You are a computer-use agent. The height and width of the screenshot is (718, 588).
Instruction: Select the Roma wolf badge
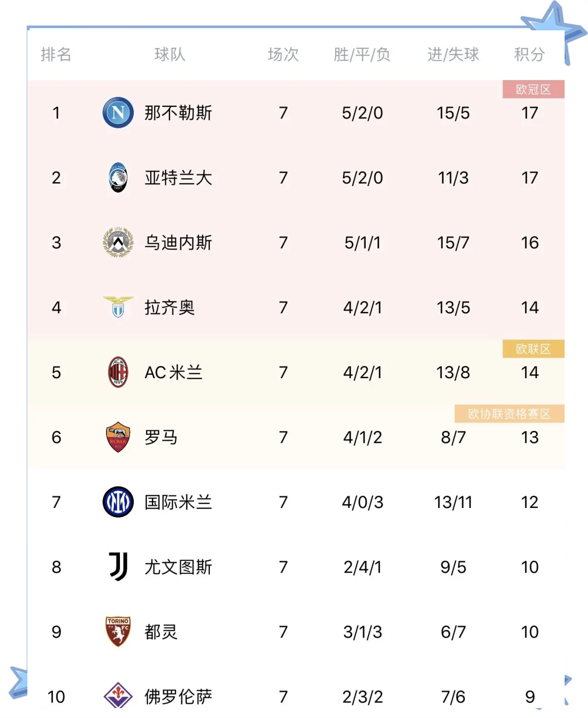point(118,437)
